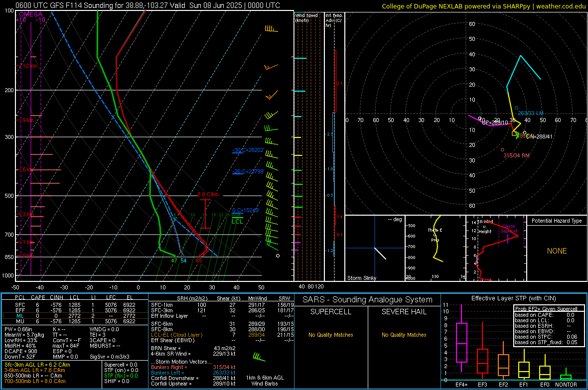
Task: Click the 3-6km AGL LR = 7.8 C/km line
Action: click(34, 370)
